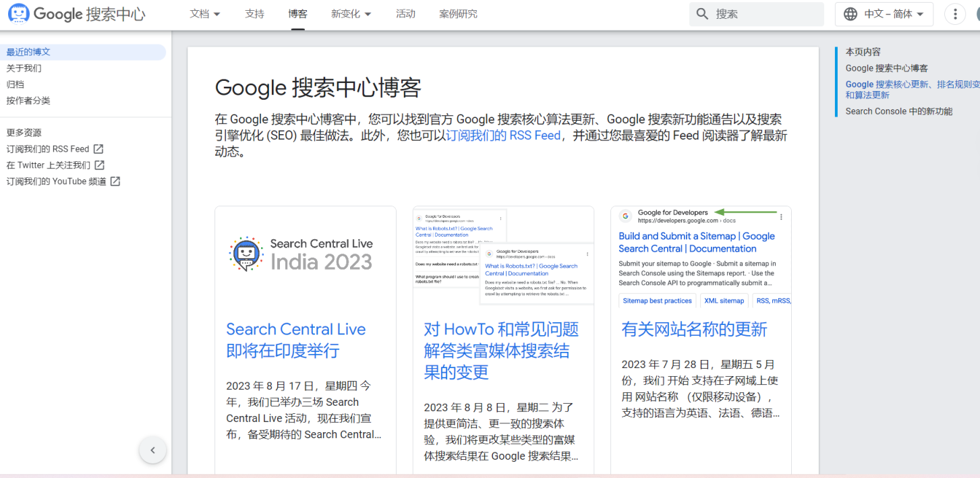This screenshot has width=980, height=478.
Task: Click the globe icon in the language selector
Action: pos(850,13)
